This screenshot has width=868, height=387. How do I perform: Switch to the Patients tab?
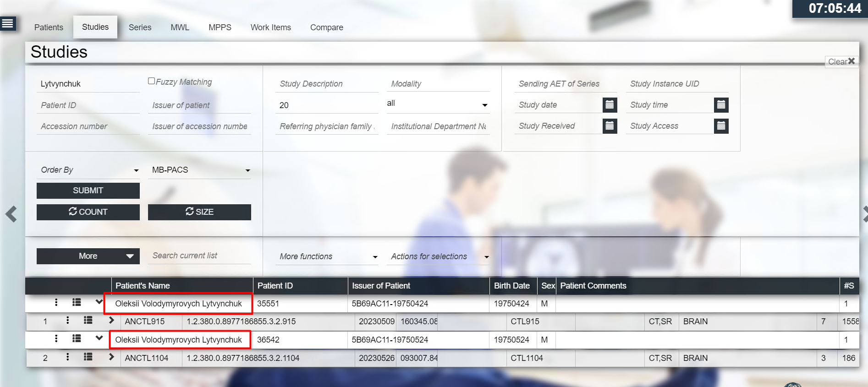pos(49,27)
